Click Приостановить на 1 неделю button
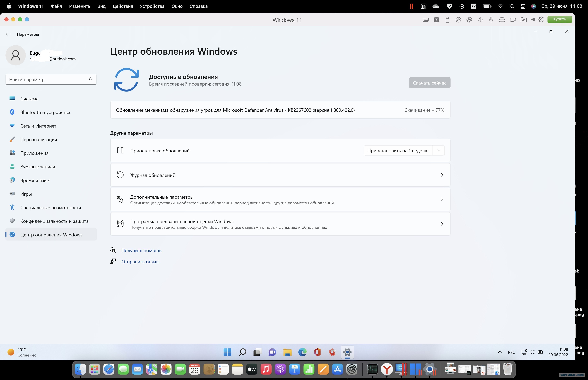Screen dimensions: 588x380 398,151
